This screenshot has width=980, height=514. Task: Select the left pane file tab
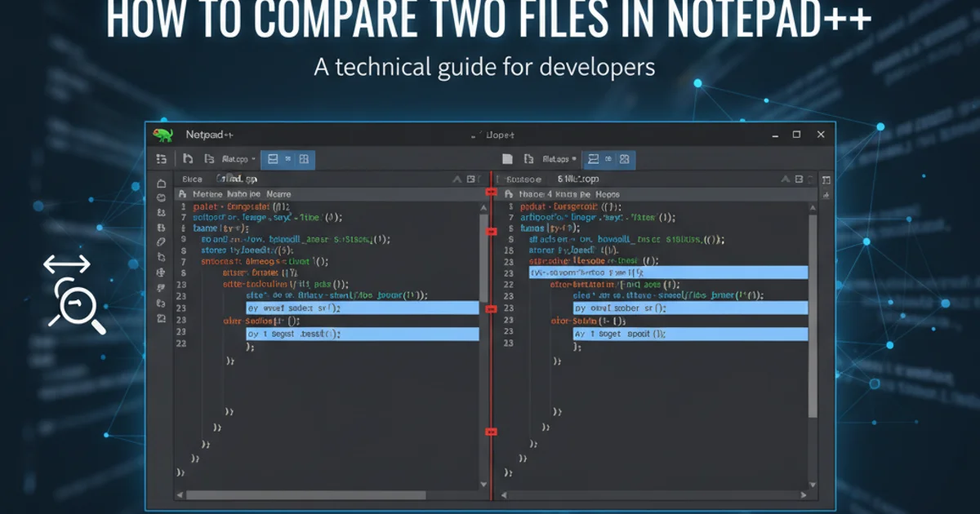[x=237, y=179]
